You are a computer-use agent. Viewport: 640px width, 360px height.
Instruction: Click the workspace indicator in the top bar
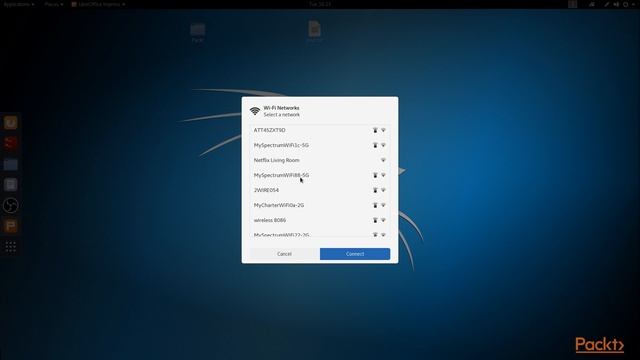tap(573, 4)
